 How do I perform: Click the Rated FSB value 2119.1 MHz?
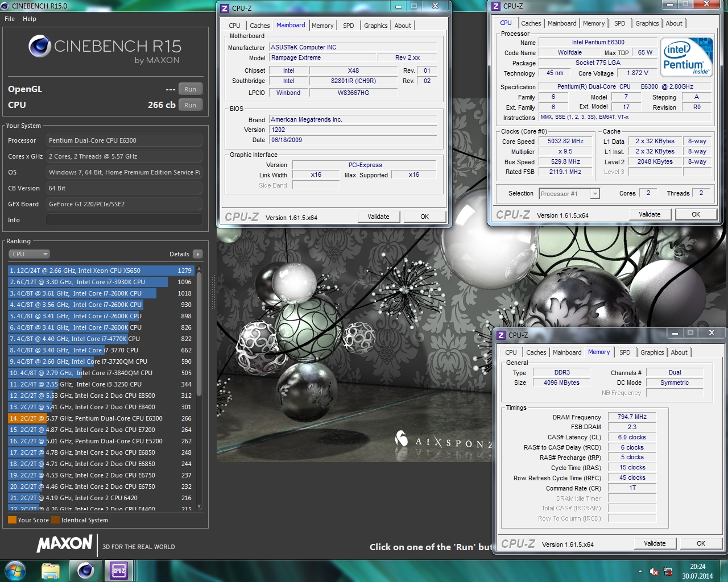click(x=565, y=172)
